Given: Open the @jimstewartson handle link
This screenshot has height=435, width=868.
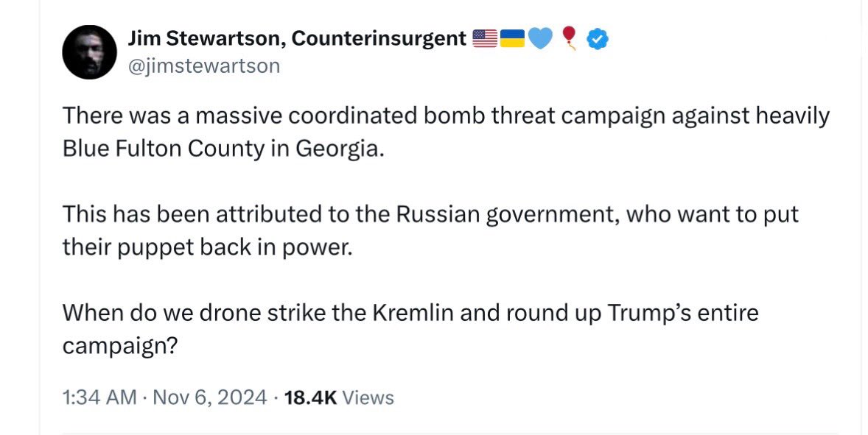Looking at the screenshot, I should [203, 66].
